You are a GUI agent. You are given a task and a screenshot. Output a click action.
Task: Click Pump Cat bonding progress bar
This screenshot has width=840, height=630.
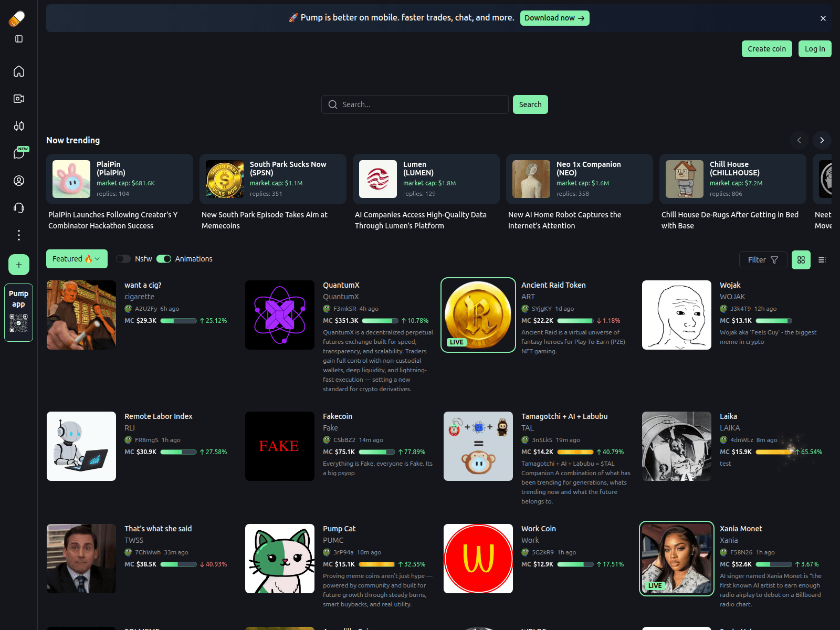[377, 564]
